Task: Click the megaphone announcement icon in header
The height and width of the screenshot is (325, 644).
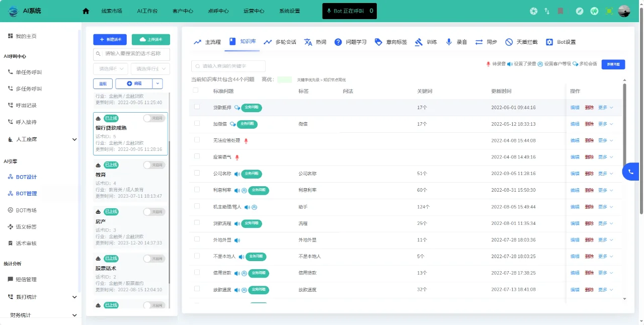Action: [x=594, y=11]
